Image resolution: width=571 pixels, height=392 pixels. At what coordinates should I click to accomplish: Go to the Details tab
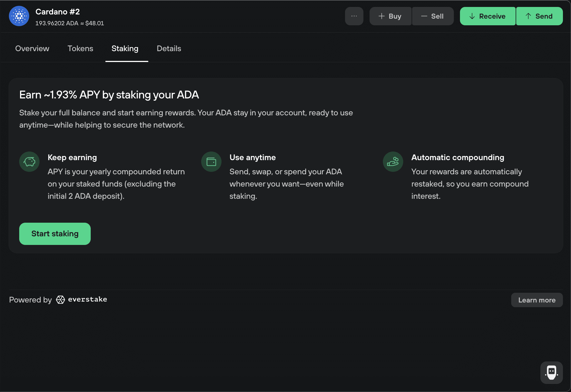(169, 48)
